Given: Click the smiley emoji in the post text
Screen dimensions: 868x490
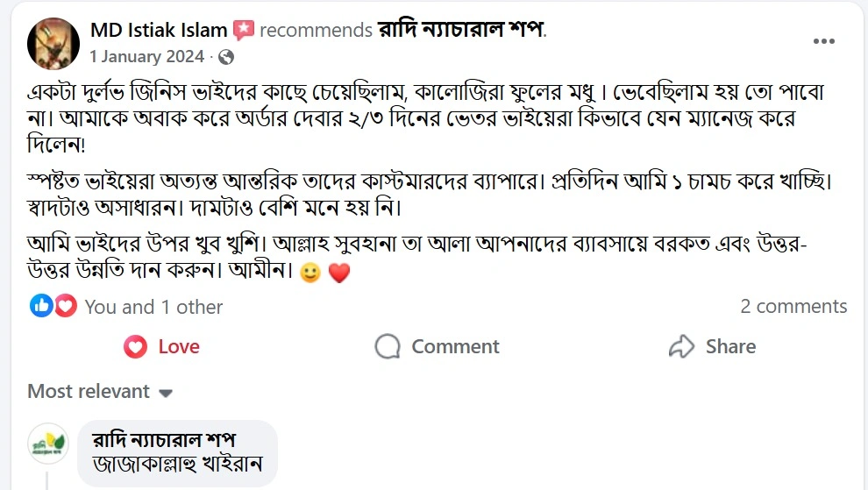Looking at the screenshot, I should 309,273.
